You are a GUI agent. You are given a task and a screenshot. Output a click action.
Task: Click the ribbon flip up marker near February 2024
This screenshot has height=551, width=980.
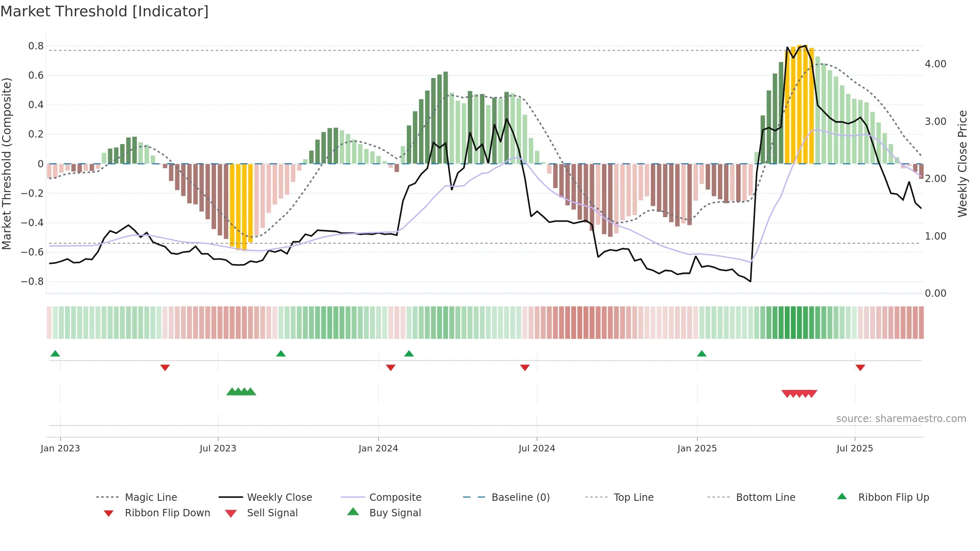[x=409, y=353]
